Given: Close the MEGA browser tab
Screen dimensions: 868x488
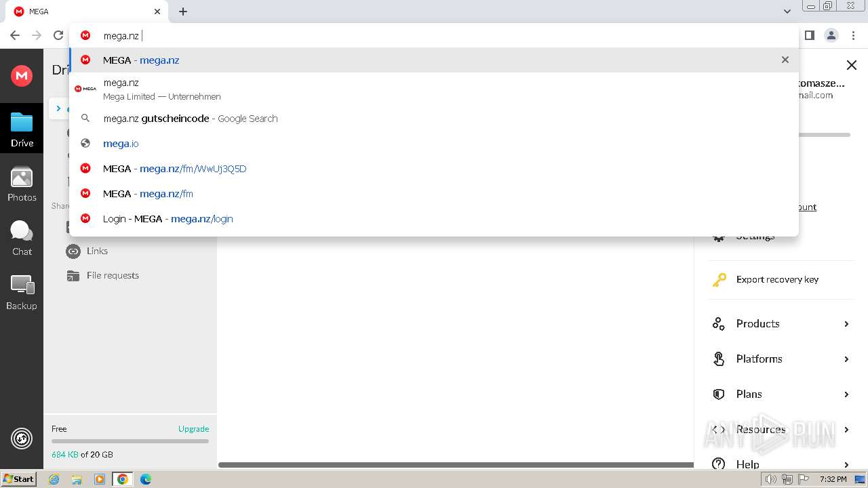Looking at the screenshot, I should point(157,12).
